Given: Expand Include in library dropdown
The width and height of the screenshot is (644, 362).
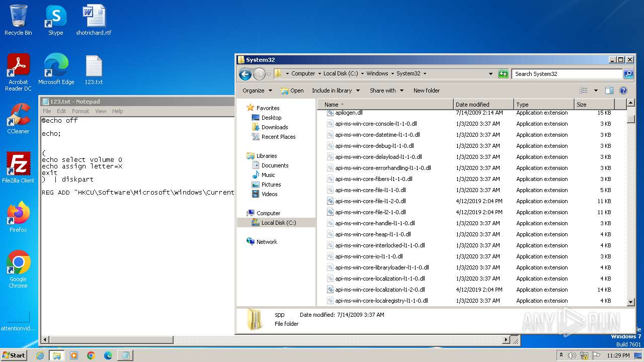Looking at the screenshot, I should pos(336,90).
